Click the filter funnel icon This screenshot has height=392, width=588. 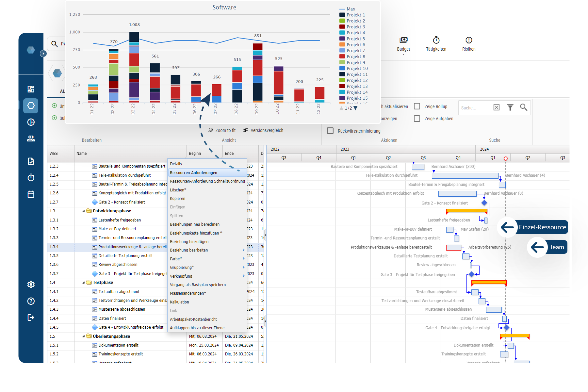[510, 107]
